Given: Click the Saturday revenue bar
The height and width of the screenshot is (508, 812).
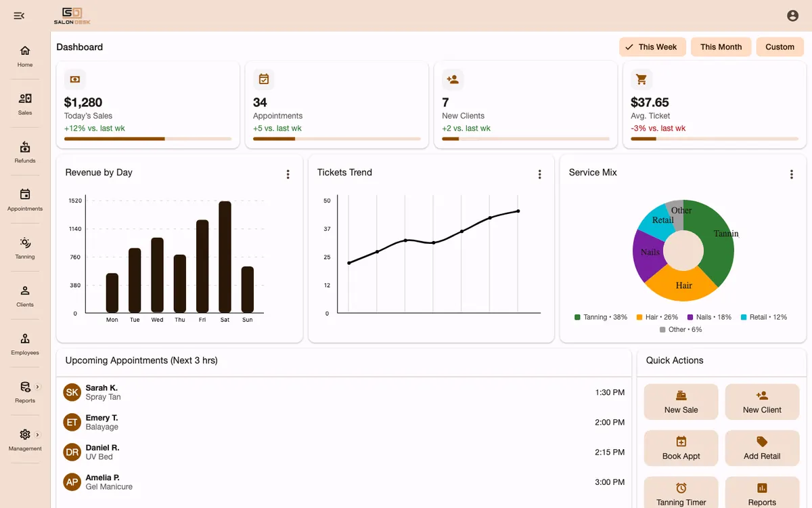Looking at the screenshot, I should pos(225,257).
